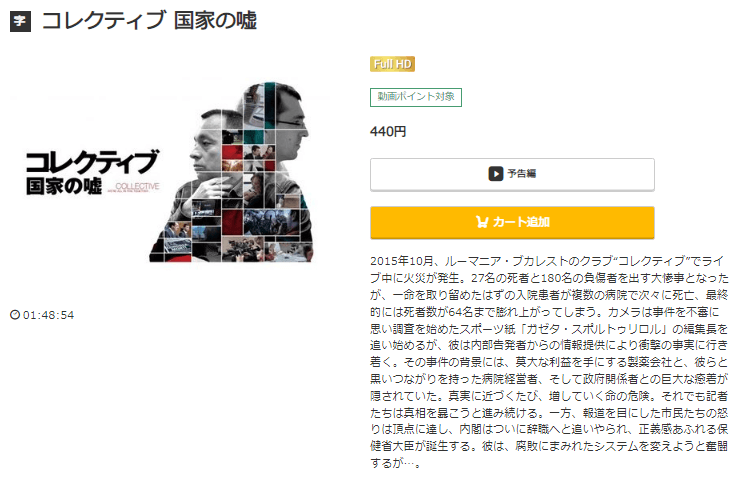Click the コレクティブ 国家の嘘 logo on the poster
This screenshot has height=477, width=738.
pos(92,172)
